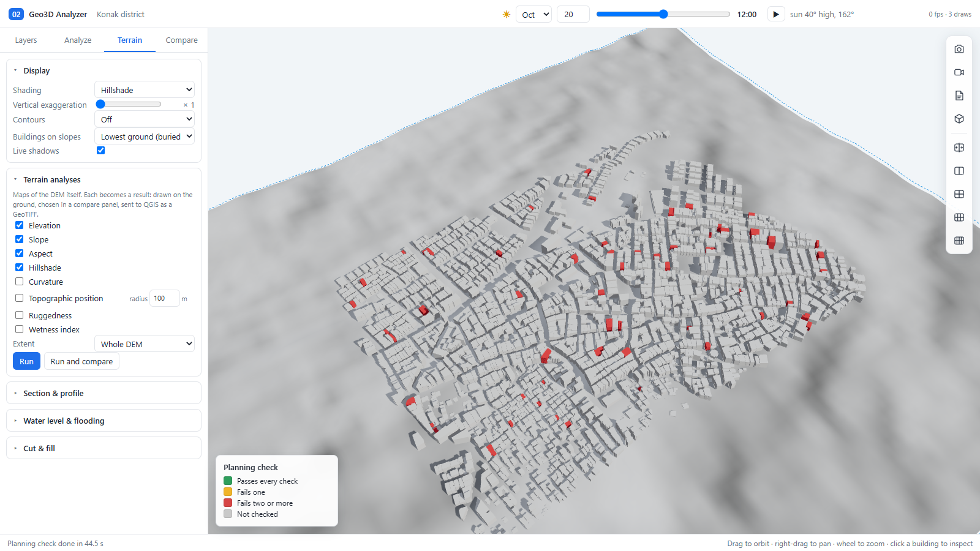This screenshot has height=551, width=980.
Task: Select the four-panel grid layout icon
Action: tap(959, 194)
